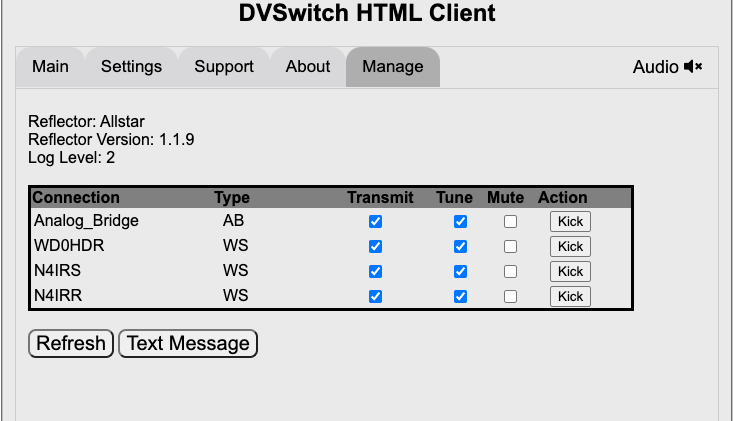733x421 pixels.
Task: Mute the WD0HDR connection
Action: (510, 246)
